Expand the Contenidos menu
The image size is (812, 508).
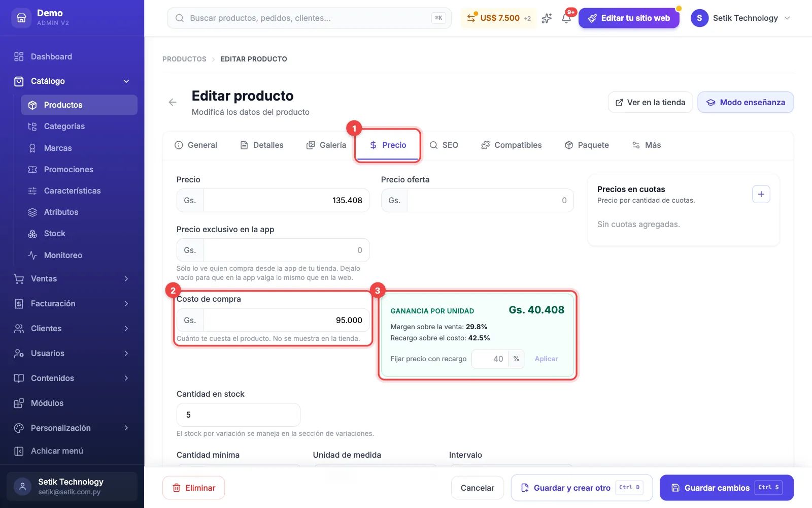tap(72, 378)
